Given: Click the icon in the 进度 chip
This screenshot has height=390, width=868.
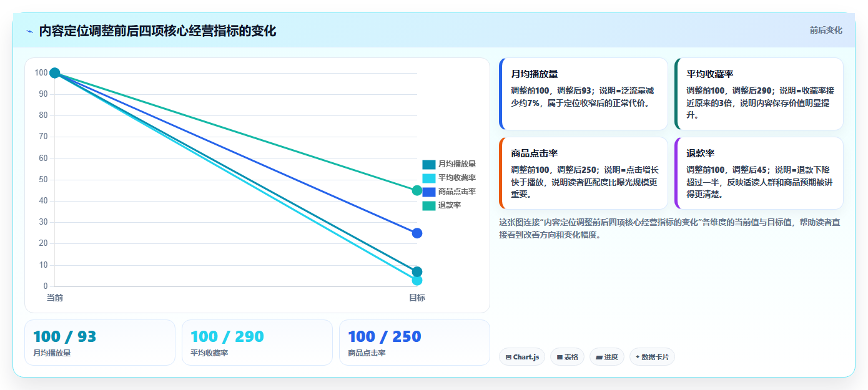Looking at the screenshot, I should (x=599, y=358).
